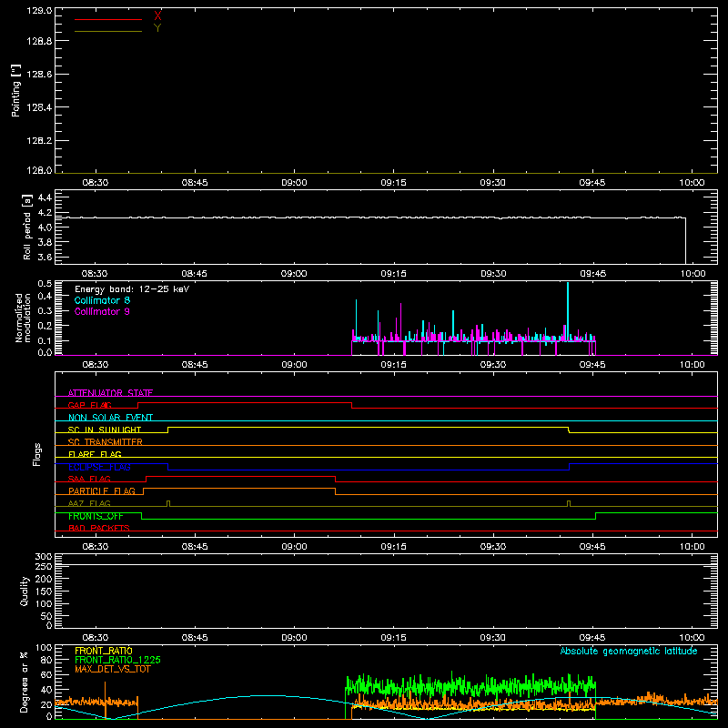
Task: Click the 08:30 time label under Roll period plot
Action: (x=95, y=274)
